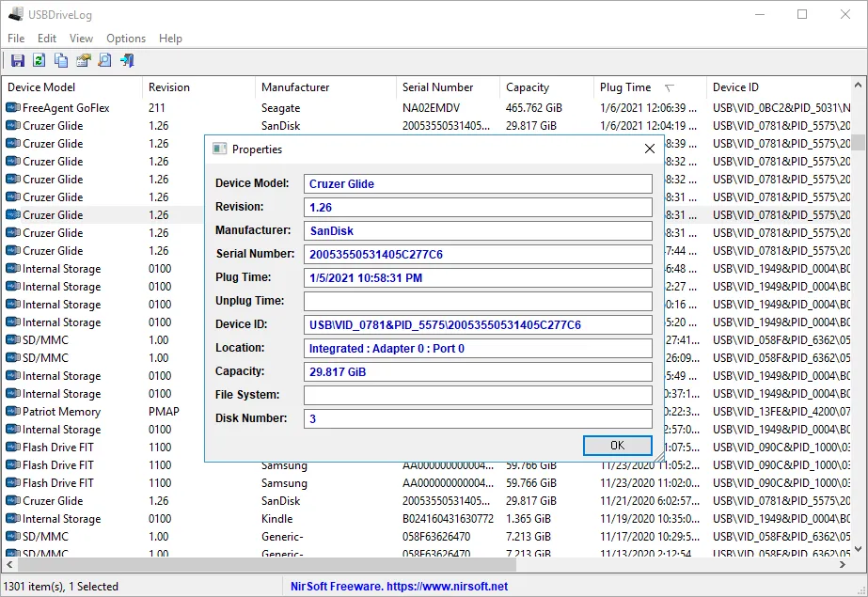This screenshot has width=868, height=597.
Task: Click the 1.365 GiB capacity cell
Action: click(529, 519)
